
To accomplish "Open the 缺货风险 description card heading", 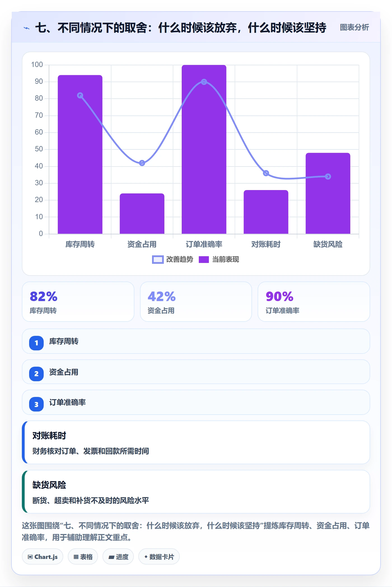I will click(49, 485).
